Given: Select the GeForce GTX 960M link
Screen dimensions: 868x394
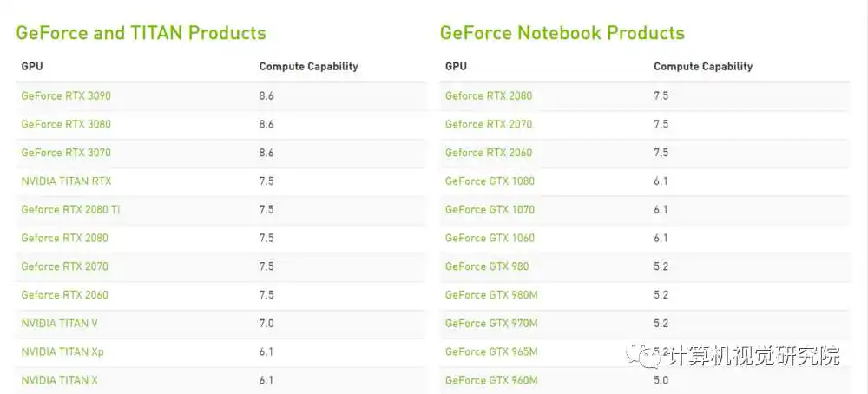Looking at the screenshot, I should click(x=491, y=380).
